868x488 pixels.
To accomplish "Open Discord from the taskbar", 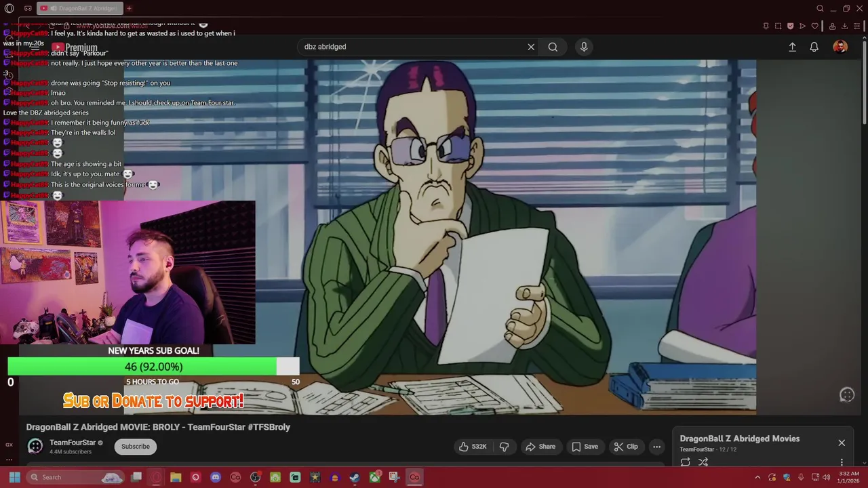I will (216, 477).
